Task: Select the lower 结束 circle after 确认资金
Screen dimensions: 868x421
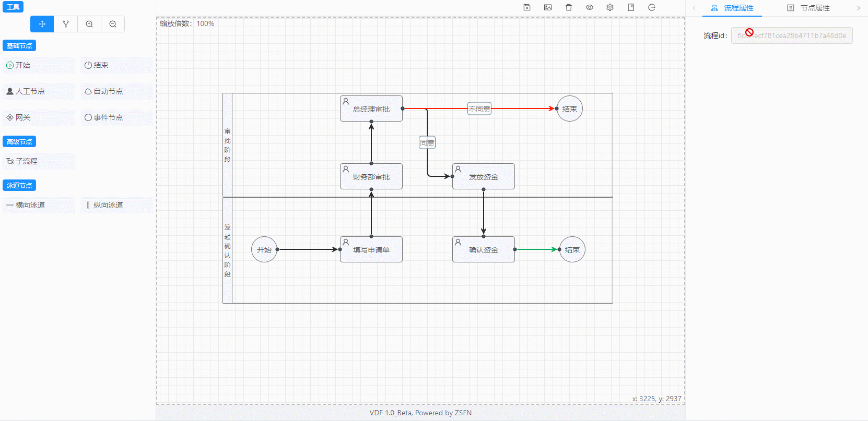Action: [x=572, y=249]
